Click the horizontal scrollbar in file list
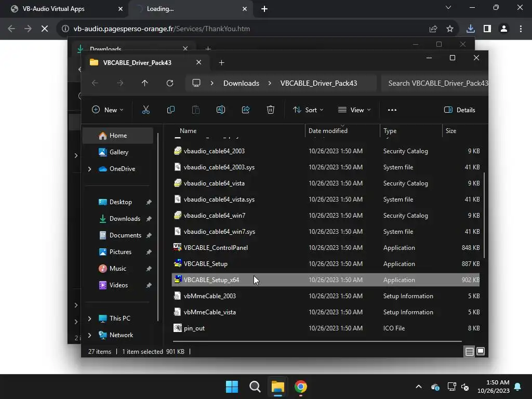Viewport: 532px width, 399px height. 317,341
